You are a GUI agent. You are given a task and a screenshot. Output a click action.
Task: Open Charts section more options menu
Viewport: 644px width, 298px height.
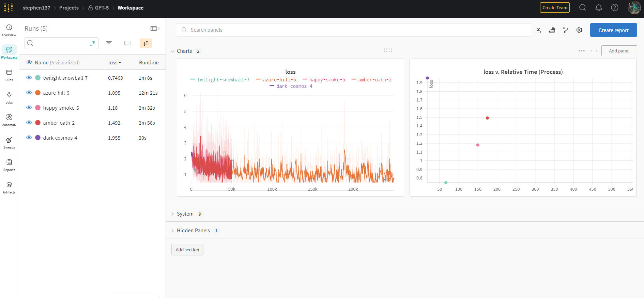tap(582, 51)
